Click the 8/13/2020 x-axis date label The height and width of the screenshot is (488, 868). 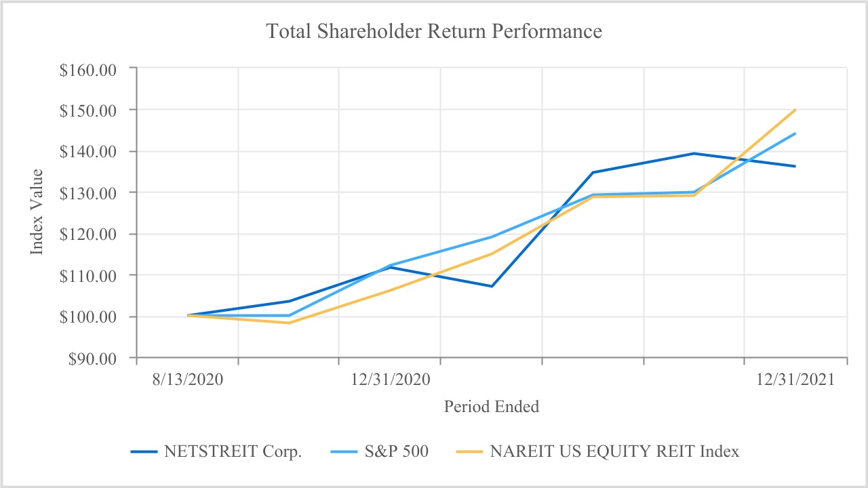[187, 380]
